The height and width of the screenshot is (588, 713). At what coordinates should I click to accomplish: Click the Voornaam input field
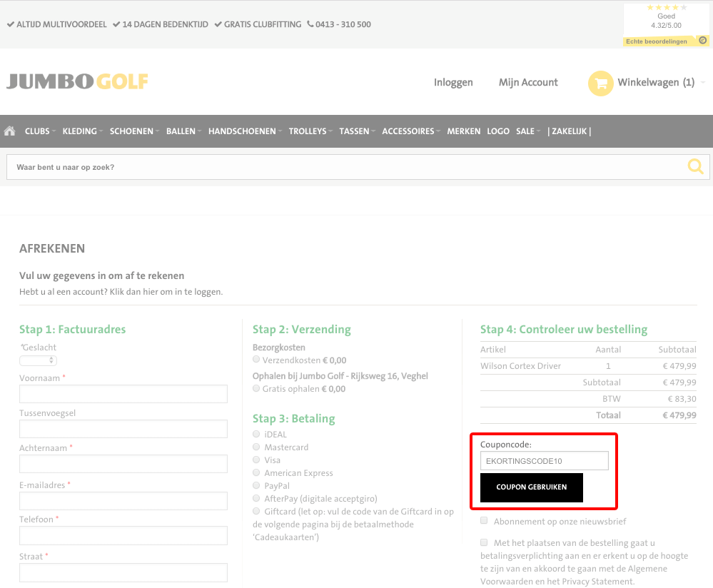click(x=123, y=393)
